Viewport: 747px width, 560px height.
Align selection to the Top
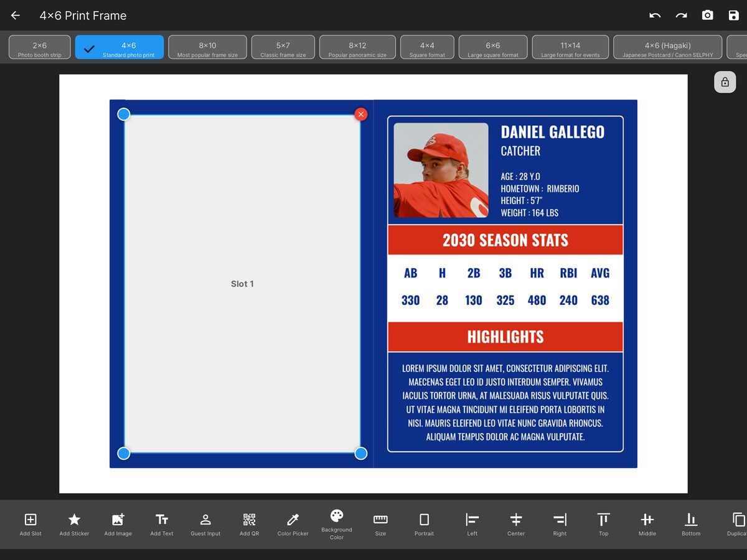603,525
